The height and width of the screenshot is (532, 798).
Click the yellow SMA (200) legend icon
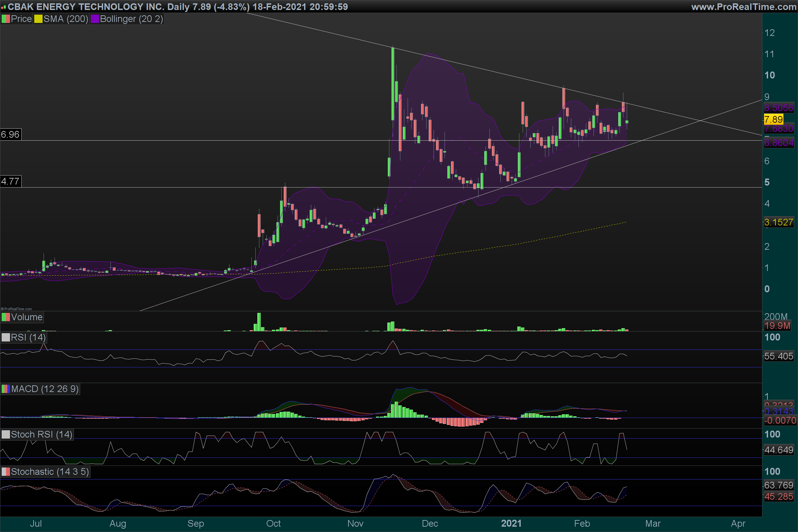38,19
